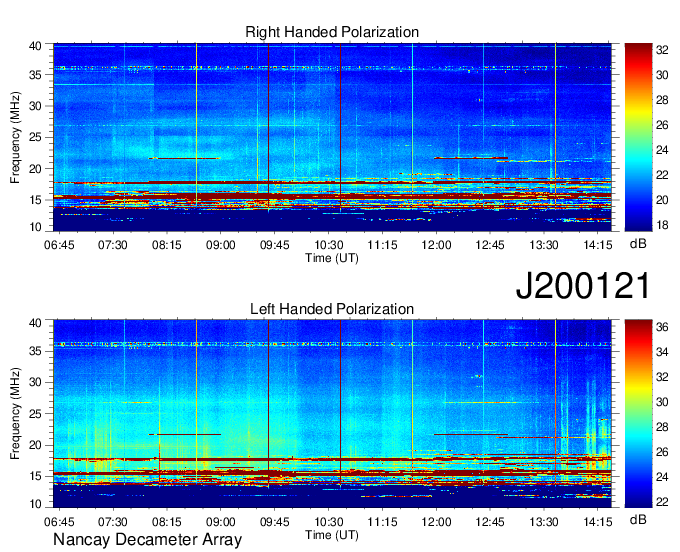Image resolution: width=680 pixels, height=552 pixels.
Task: Click the 18 value on Right Handed color bar
Action: [x=662, y=225]
